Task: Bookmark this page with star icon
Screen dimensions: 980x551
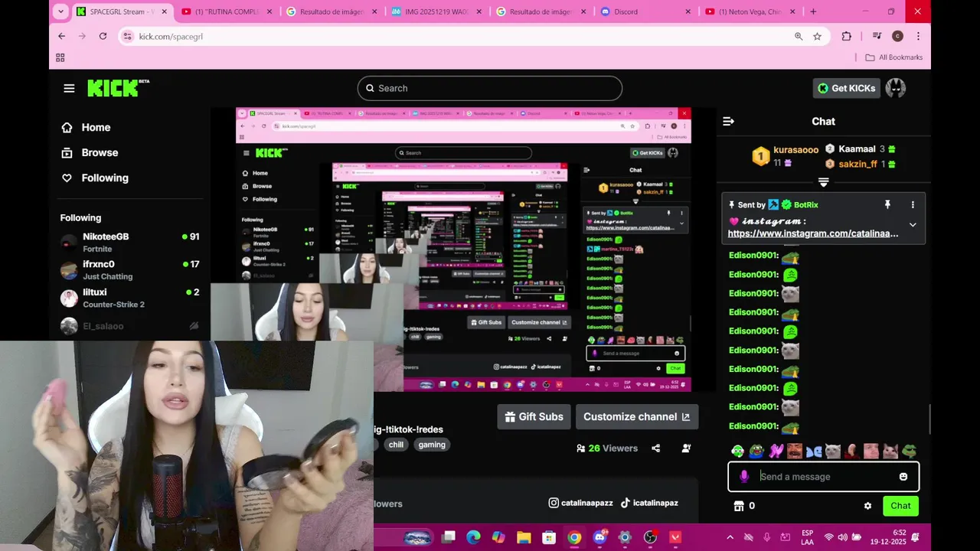Action: [x=817, y=36]
